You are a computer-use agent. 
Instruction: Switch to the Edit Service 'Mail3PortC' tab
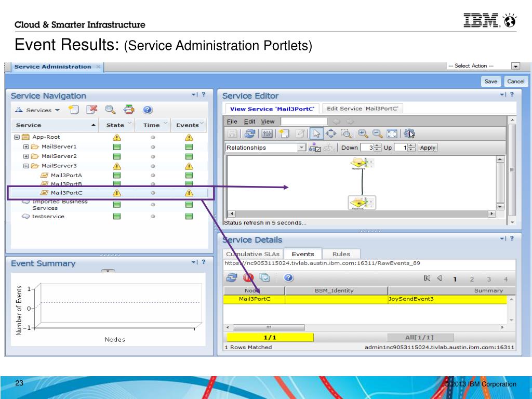362,109
